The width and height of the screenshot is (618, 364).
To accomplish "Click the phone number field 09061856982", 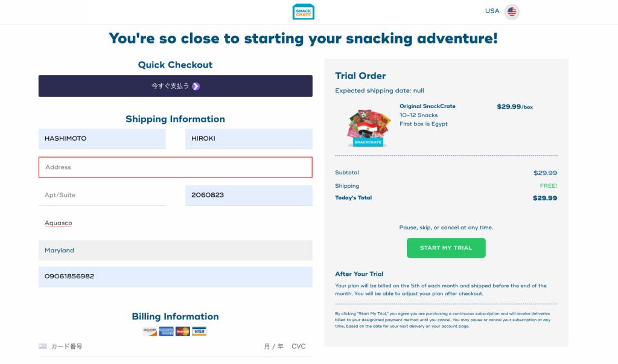I will [x=176, y=276].
